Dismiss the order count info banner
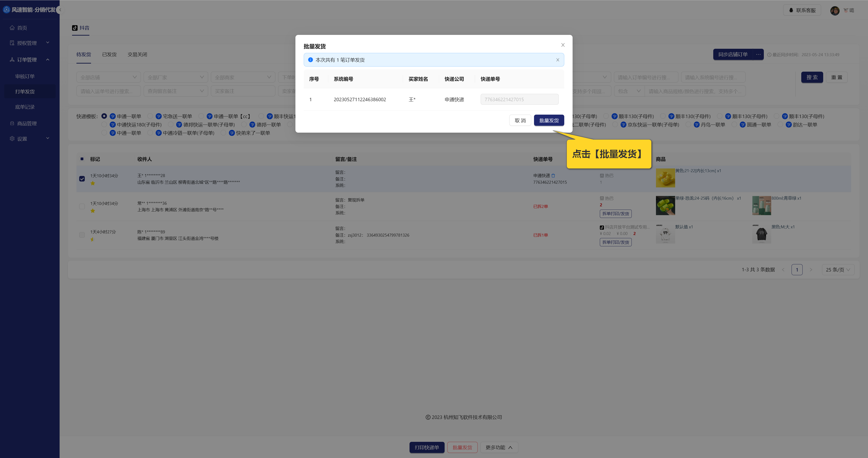The image size is (868, 458). click(x=557, y=60)
